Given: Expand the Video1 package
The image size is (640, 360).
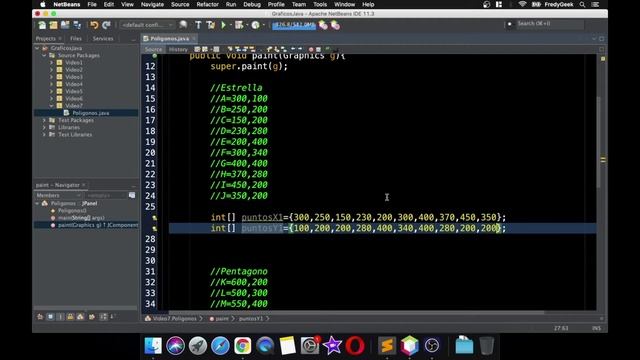Looking at the screenshot, I should click(51, 62).
